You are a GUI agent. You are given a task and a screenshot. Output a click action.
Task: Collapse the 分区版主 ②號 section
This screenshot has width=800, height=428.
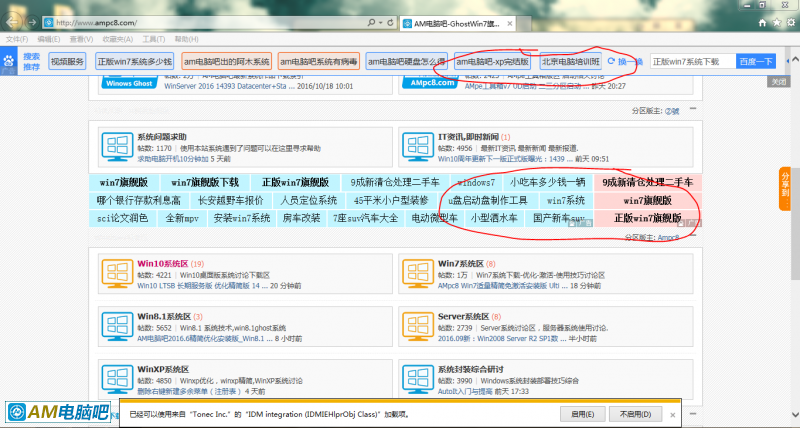click(693, 109)
